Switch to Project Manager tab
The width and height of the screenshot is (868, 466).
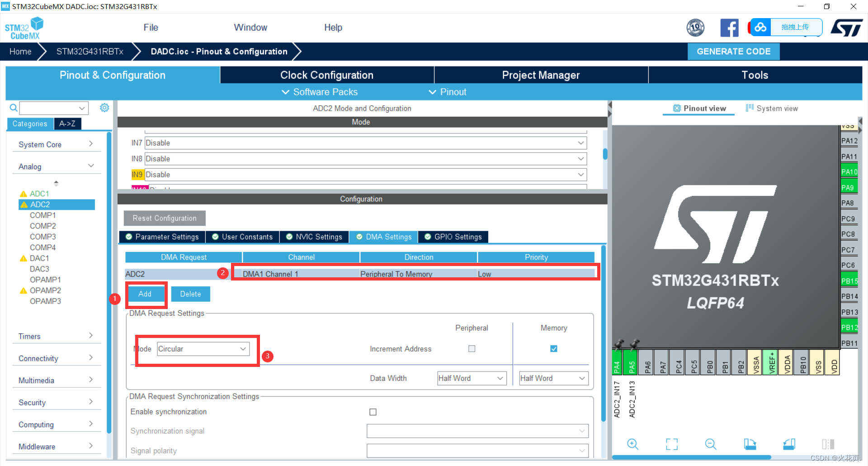click(541, 75)
